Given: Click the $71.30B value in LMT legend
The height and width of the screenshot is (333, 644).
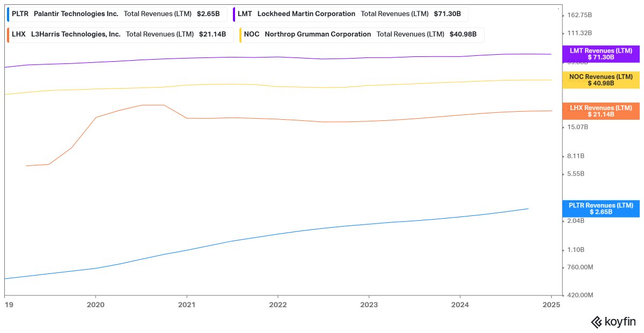Looking at the screenshot, I should click(x=447, y=14).
